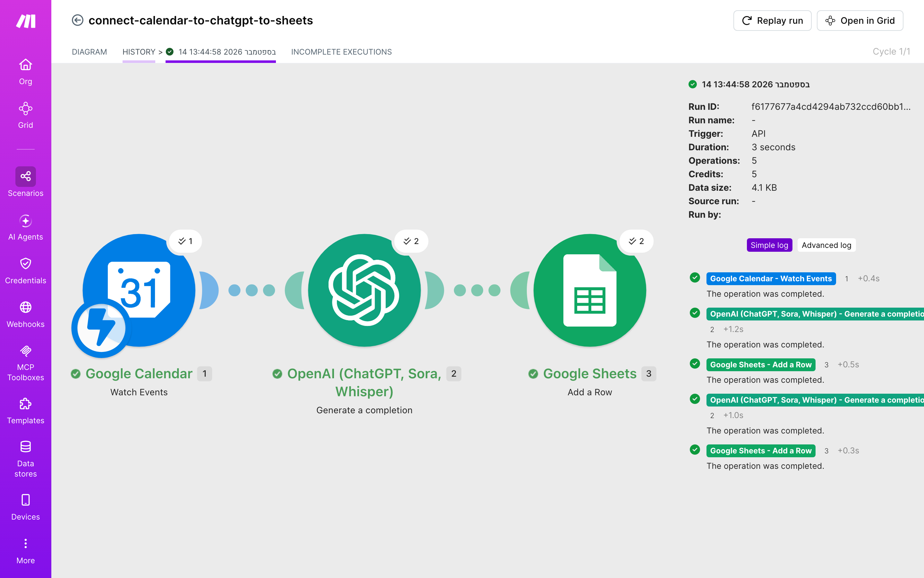Click the Open in Grid button
Screen dimensions: 924x578
[x=860, y=21]
